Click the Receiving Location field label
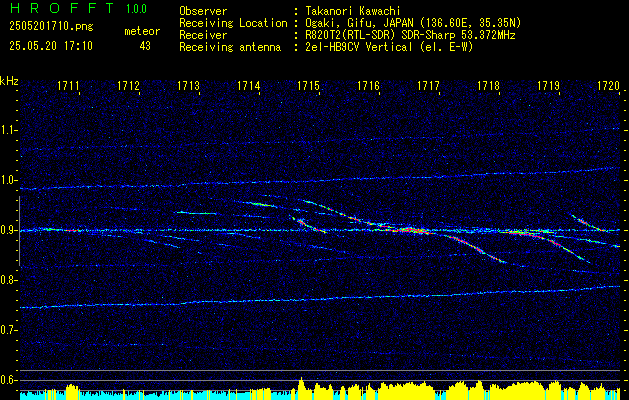Image resolution: width=629 pixels, height=400 pixels. click(x=233, y=23)
